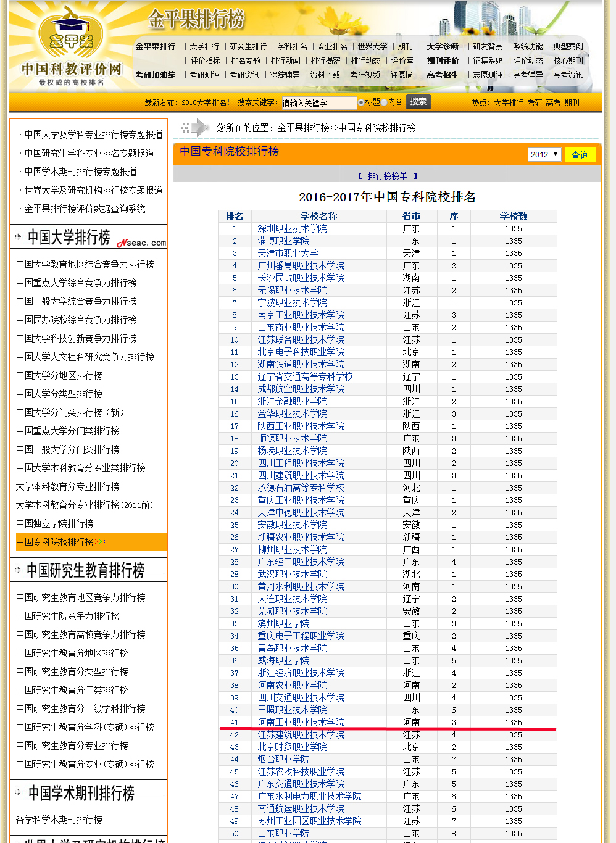
Task: Open 研究生排行 in the top navigation
Action: pos(248,46)
